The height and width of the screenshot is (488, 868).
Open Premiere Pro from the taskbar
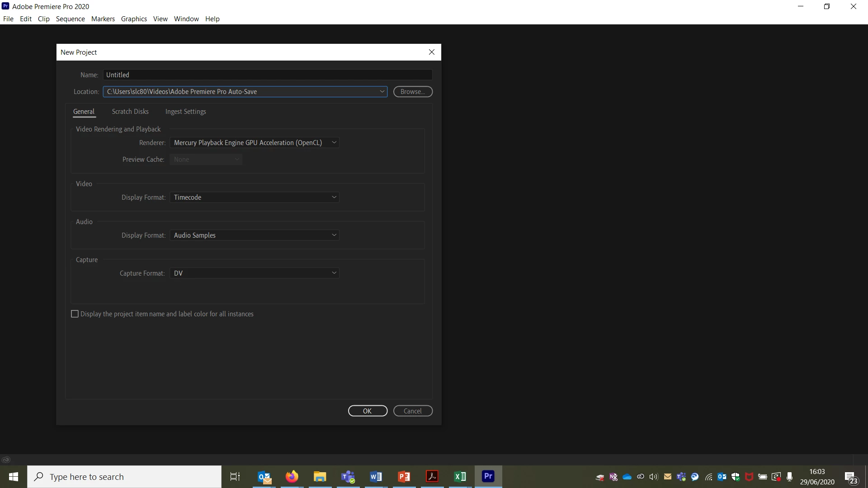coord(488,476)
